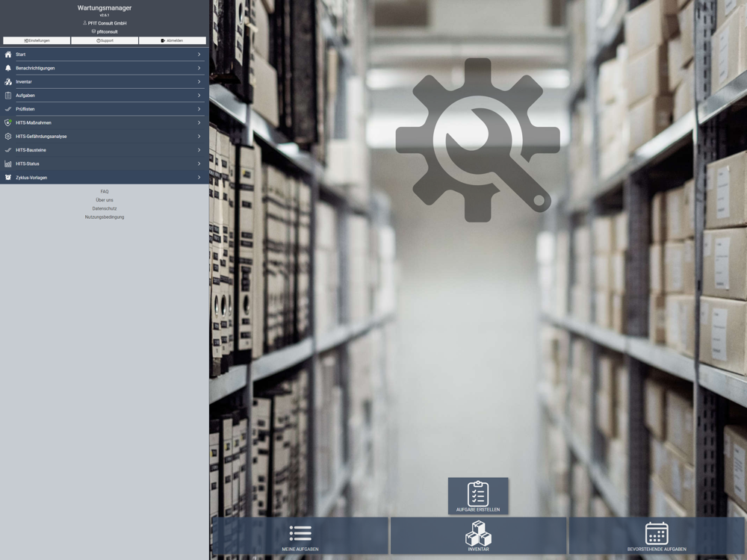Select the HITS-Status menu label
This screenshot has height=560, width=747.
tap(28, 164)
